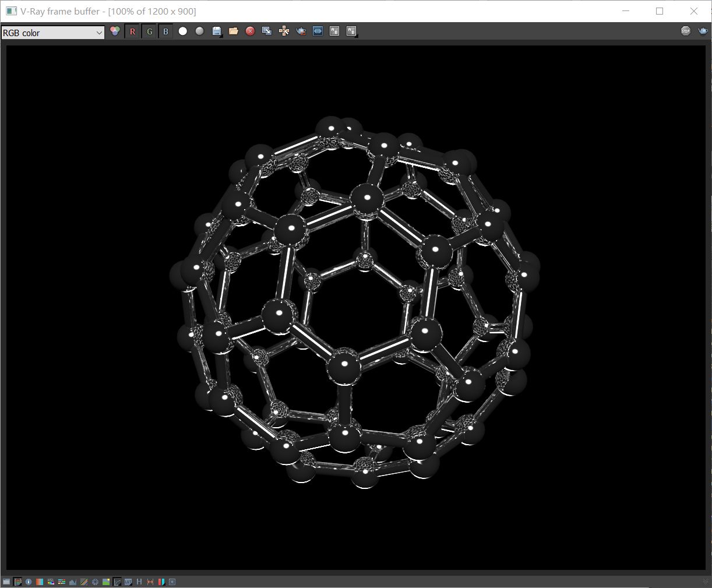
Task: Open history with the H icon
Action: tap(139, 582)
